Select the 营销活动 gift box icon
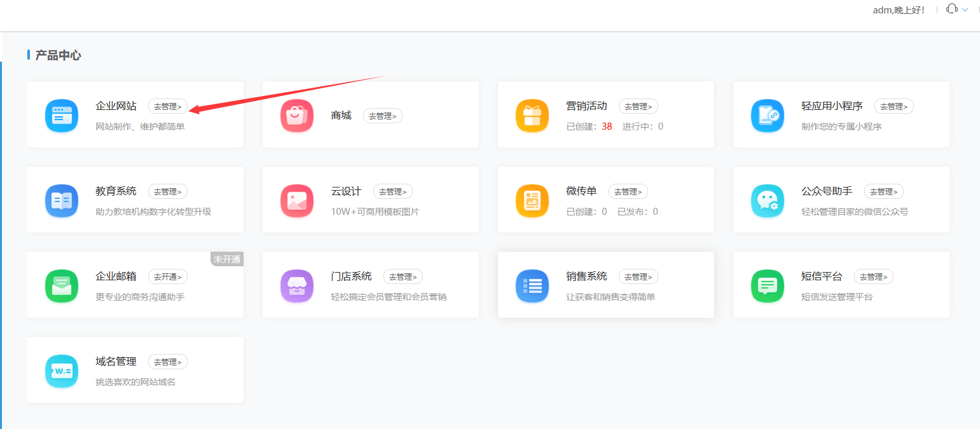 (532, 115)
